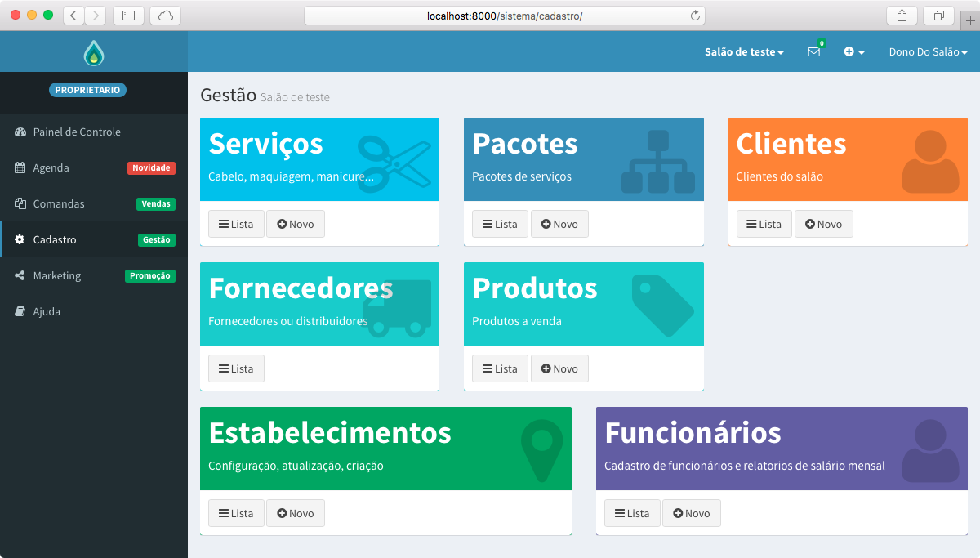Click the Safari address bar

click(x=504, y=16)
